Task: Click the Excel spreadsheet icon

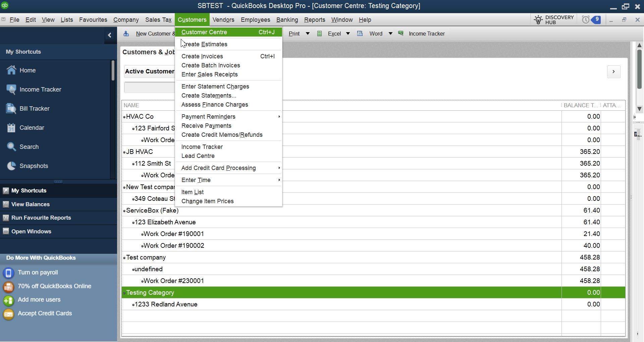Action: click(x=320, y=34)
